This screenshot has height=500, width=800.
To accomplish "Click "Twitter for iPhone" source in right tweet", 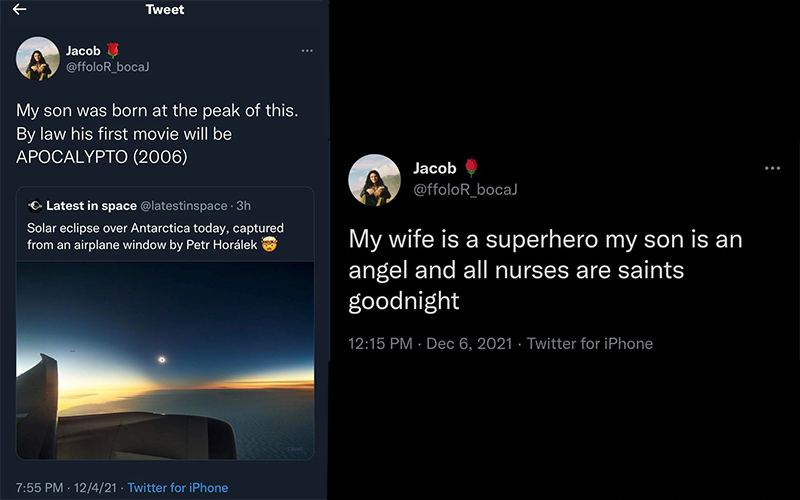I will (x=590, y=344).
